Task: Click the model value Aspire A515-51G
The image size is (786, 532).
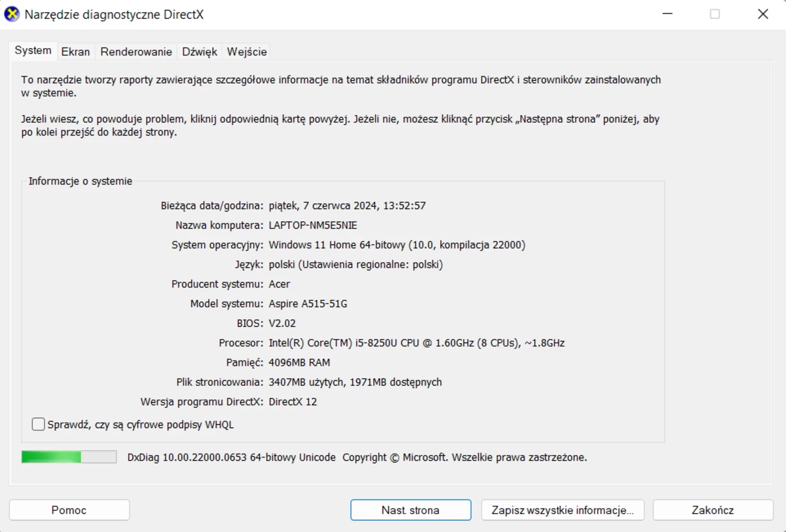Action: coord(308,304)
